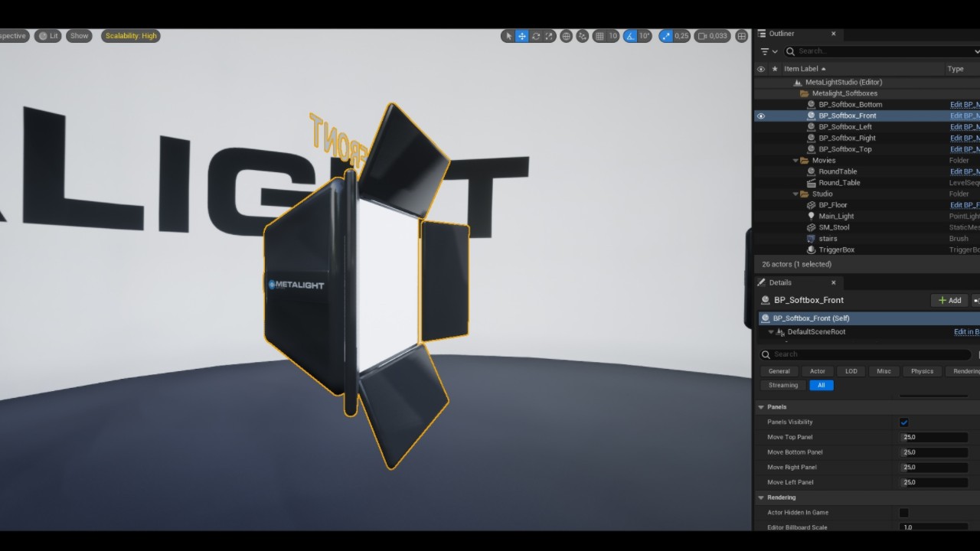
Task: Collapse the Movies folder arrow
Action: (x=795, y=161)
